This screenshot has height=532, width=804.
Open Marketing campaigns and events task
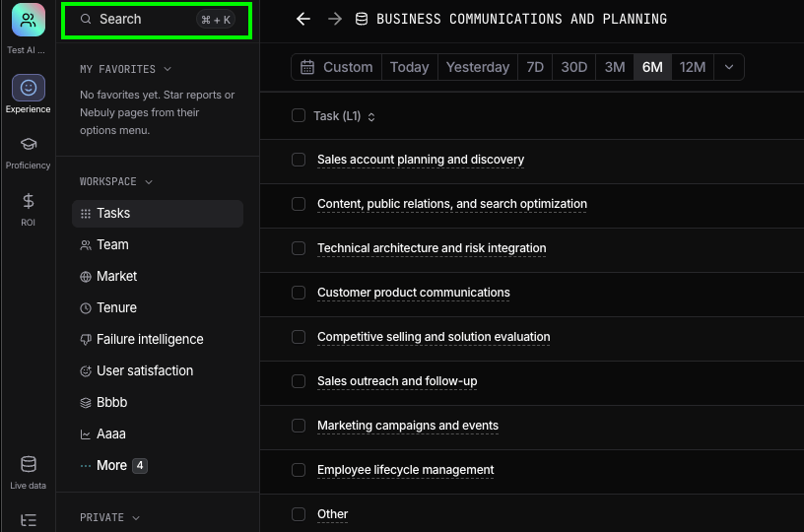(408, 426)
